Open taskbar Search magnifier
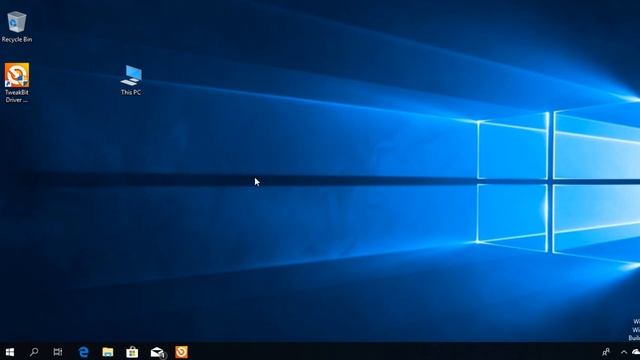 (x=34, y=352)
